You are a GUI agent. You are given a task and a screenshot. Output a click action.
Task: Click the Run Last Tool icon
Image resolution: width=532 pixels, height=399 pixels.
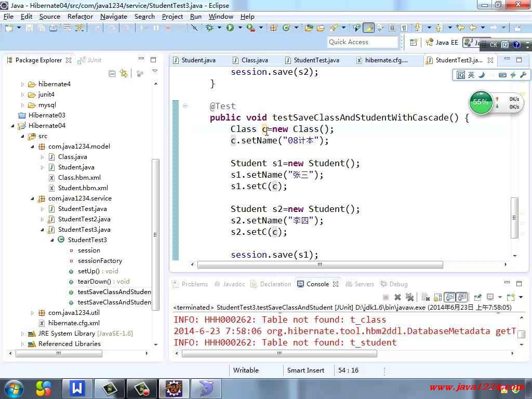coord(251,28)
